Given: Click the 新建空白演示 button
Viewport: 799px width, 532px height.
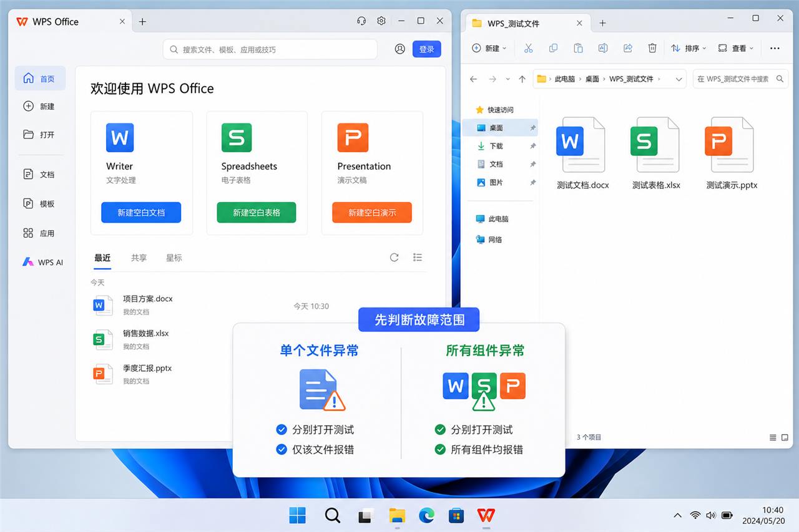Looking at the screenshot, I should pyautogui.click(x=372, y=213).
